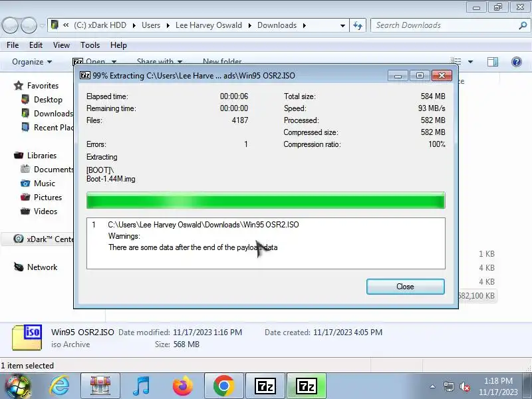Click the 7z icon in extraction dialog title
Viewport: 532px width, 399px height.
[85, 75]
